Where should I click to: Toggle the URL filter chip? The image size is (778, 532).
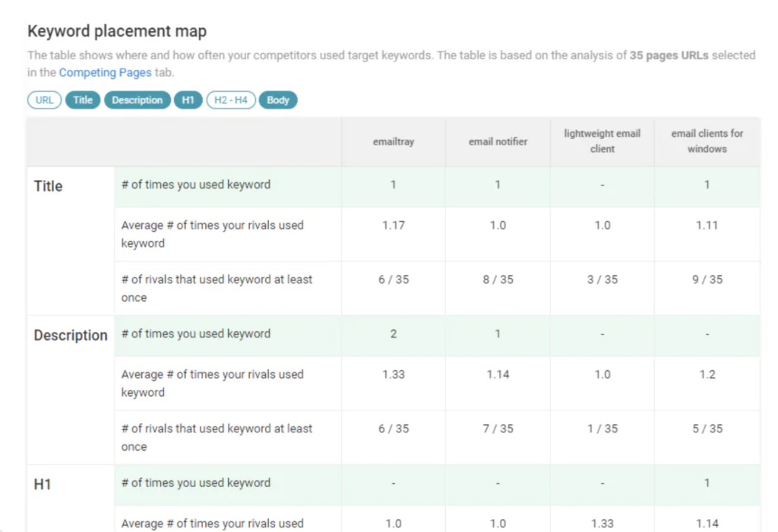45,100
